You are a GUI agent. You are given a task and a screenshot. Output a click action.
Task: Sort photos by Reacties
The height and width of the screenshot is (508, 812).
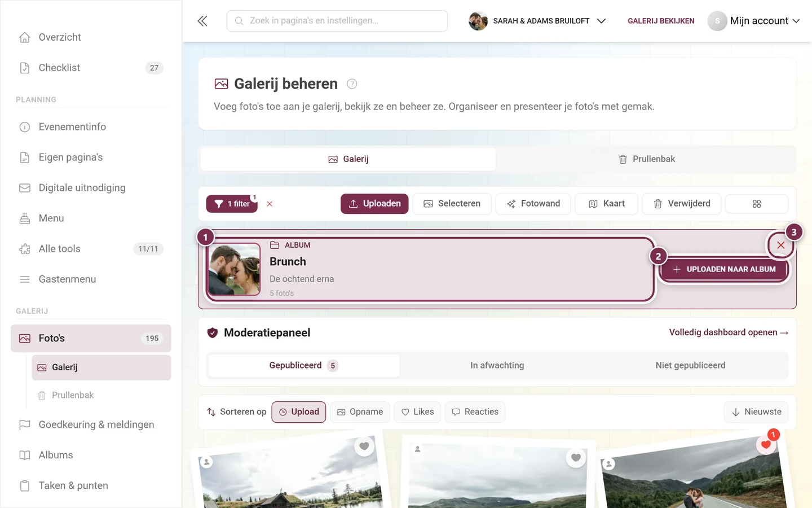point(475,412)
